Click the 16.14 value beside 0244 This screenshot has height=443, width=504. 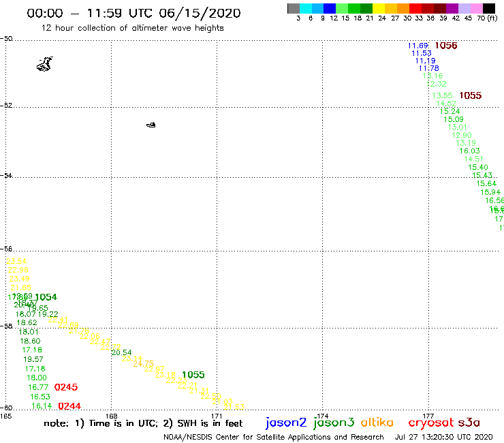(x=42, y=406)
